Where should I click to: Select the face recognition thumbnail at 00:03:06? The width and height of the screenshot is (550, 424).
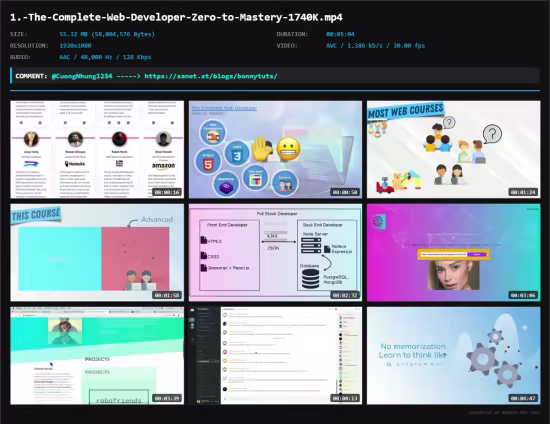(x=454, y=253)
